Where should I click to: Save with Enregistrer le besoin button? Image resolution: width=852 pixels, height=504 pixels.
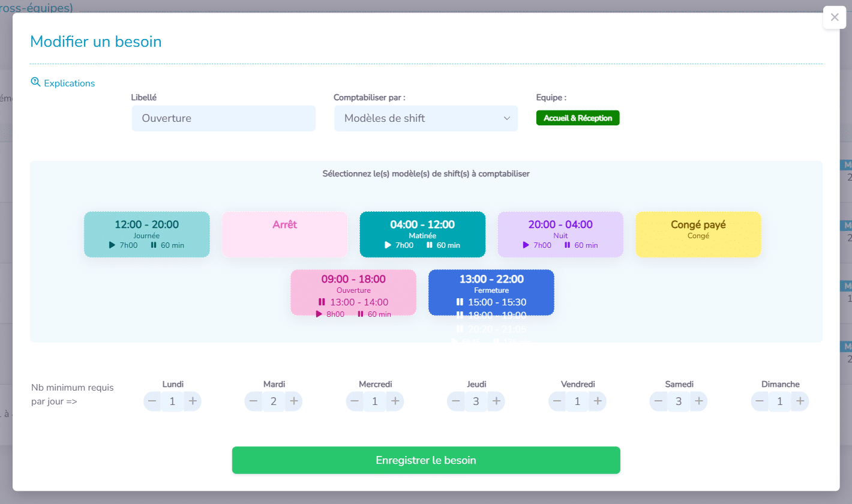pyautogui.click(x=426, y=460)
